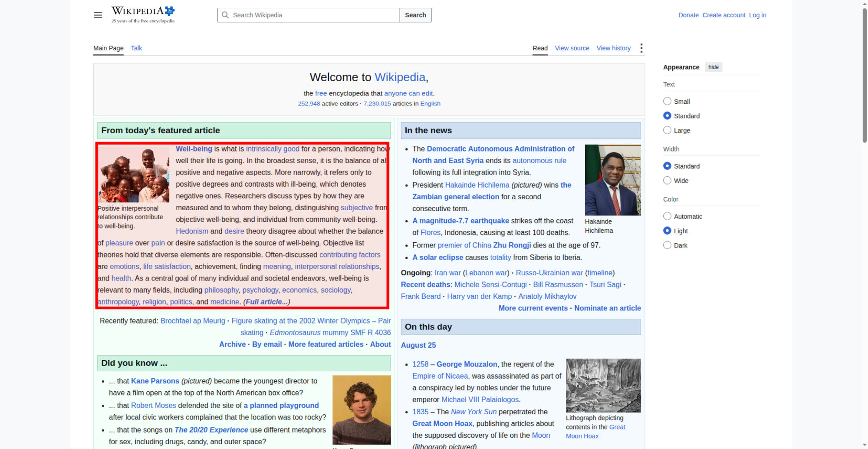Click the Hakainde Hichilema name link
The width and height of the screenshot is (868, 449).
tap(477, 185)
